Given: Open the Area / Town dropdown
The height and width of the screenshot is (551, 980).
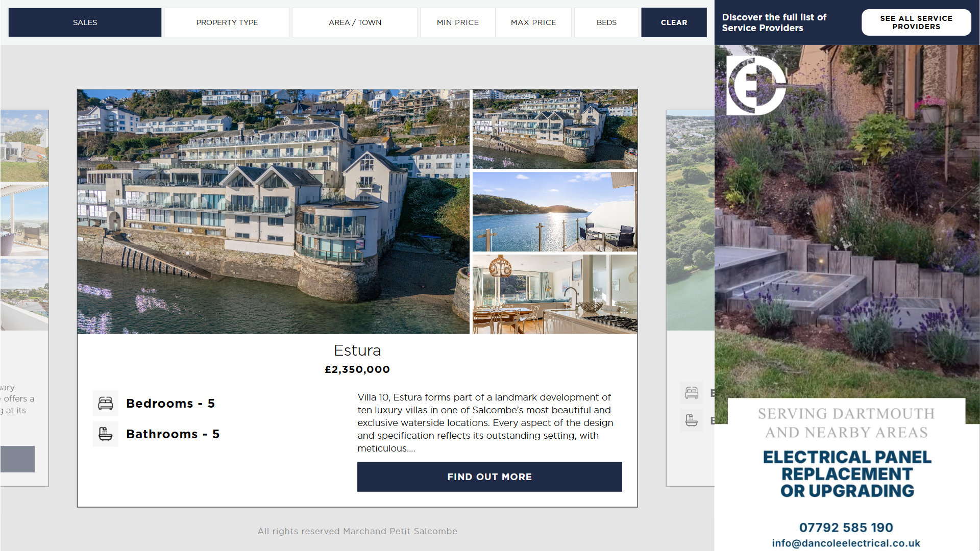Looking at the screenshot, I should [355, 22].
